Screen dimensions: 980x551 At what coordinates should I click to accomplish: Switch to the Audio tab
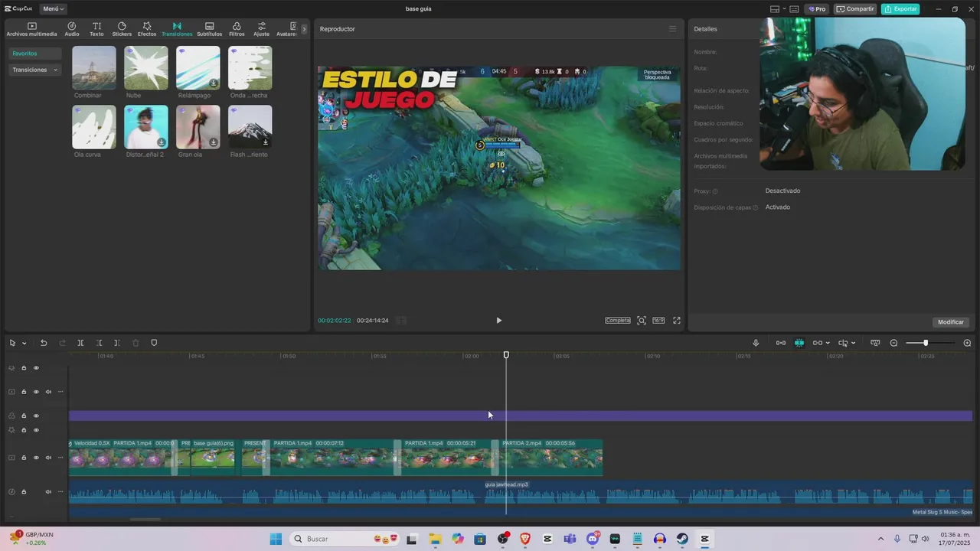click(x=72, y=29)
